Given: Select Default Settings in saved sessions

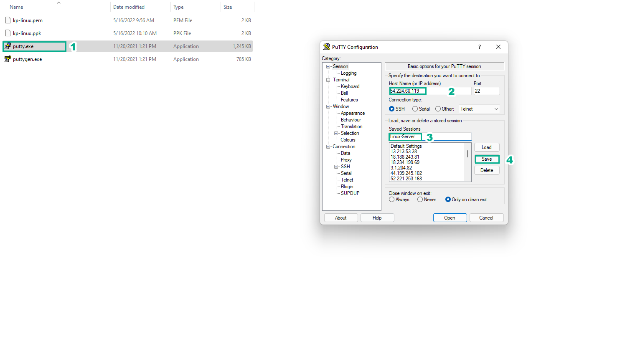Looking at the screenshot, I should (406, 146).
